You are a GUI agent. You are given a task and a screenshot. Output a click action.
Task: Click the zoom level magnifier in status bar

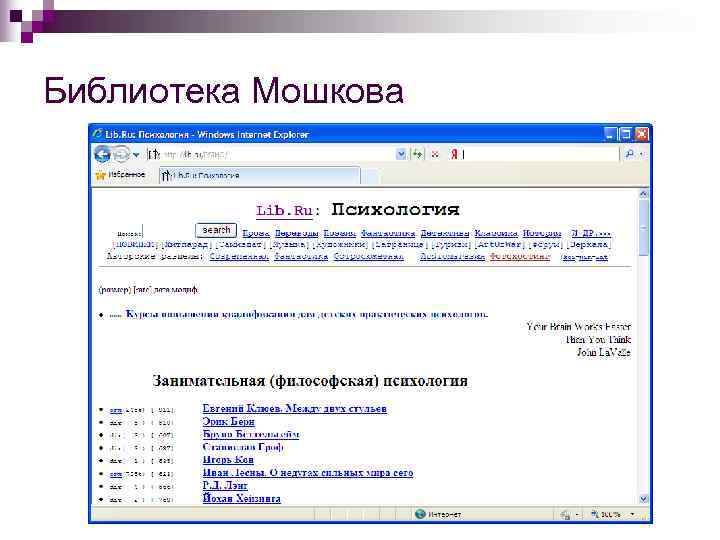coord(595,514)
